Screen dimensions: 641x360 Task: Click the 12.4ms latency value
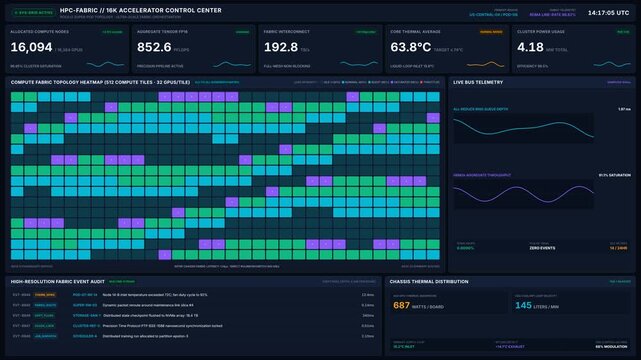coord(368,295)
